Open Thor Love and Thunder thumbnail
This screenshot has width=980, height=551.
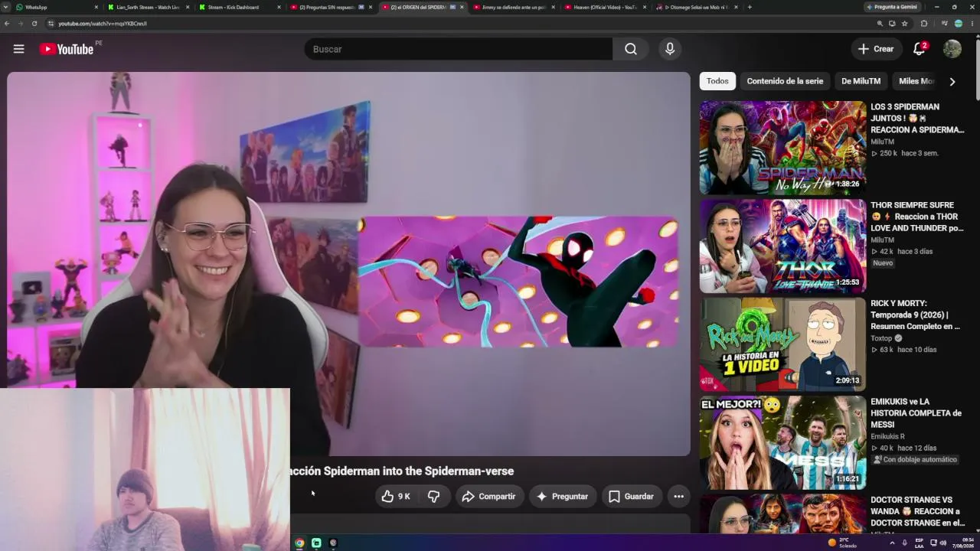(x=782, y=246)
